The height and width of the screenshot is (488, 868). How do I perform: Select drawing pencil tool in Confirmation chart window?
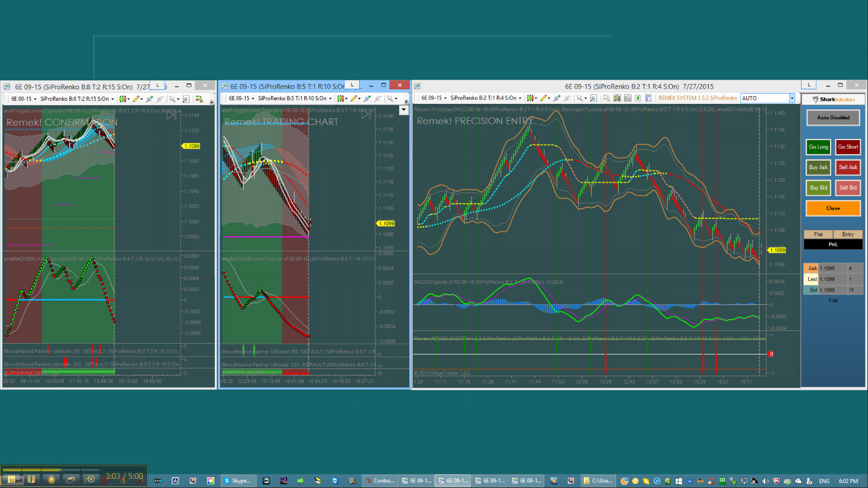136,98
